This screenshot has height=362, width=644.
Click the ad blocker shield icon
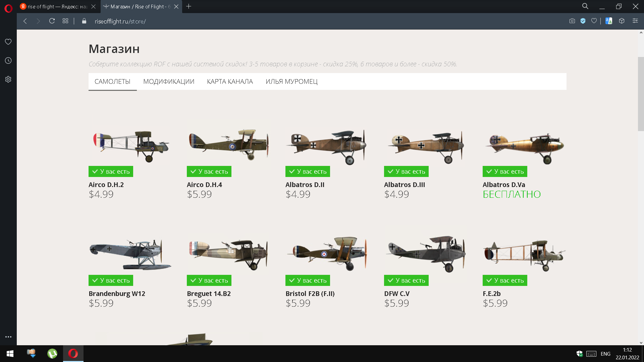click(x=583, y=21)
